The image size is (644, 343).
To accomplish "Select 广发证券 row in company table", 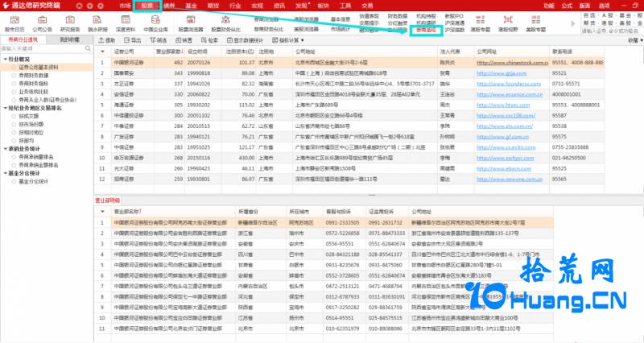I will click(x=349, y=137).
